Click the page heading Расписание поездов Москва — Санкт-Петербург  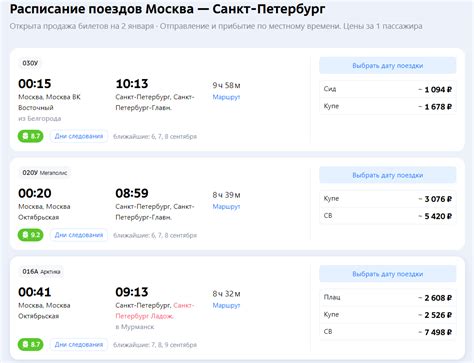(x=167, y=9)
